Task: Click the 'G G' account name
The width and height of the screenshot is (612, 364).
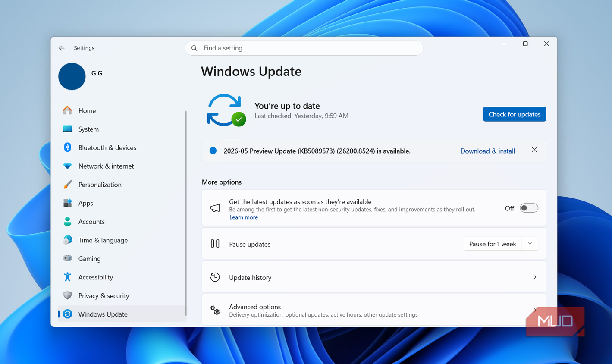Action: 97,73
